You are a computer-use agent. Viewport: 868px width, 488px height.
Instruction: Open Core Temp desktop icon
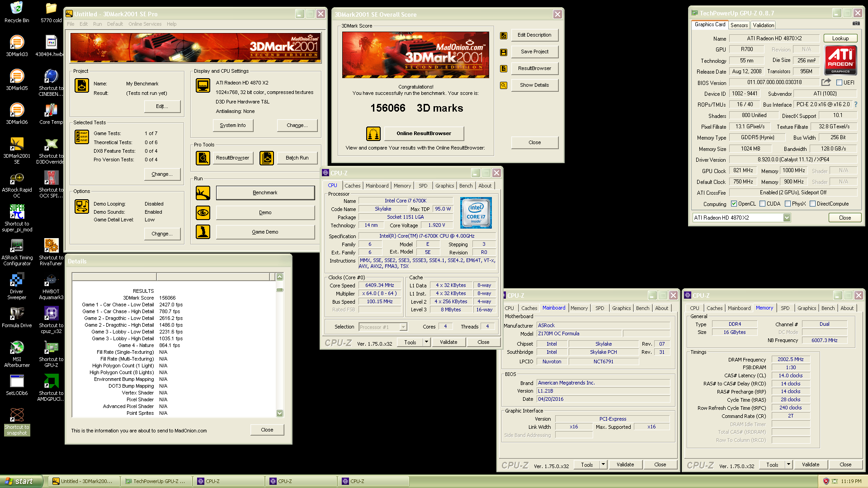51,114
